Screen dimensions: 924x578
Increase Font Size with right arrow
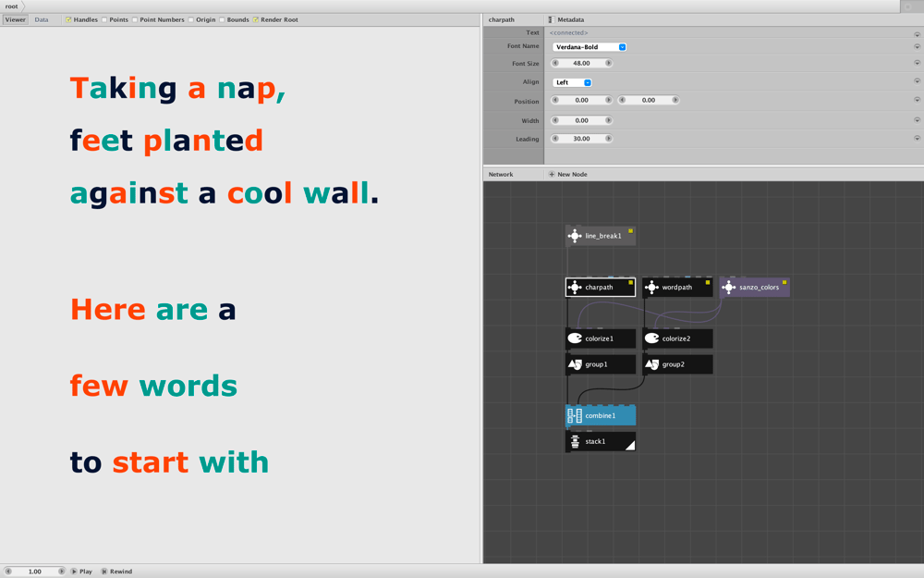click(x=608, y=63)
